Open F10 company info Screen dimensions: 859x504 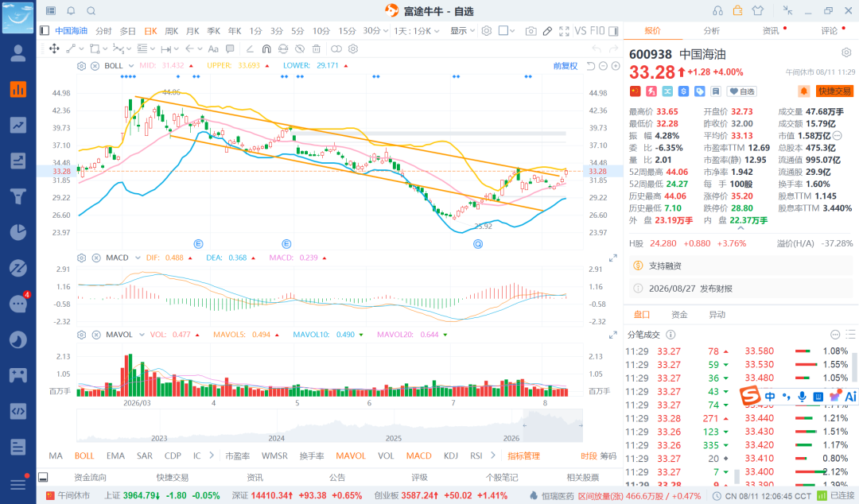597,31
